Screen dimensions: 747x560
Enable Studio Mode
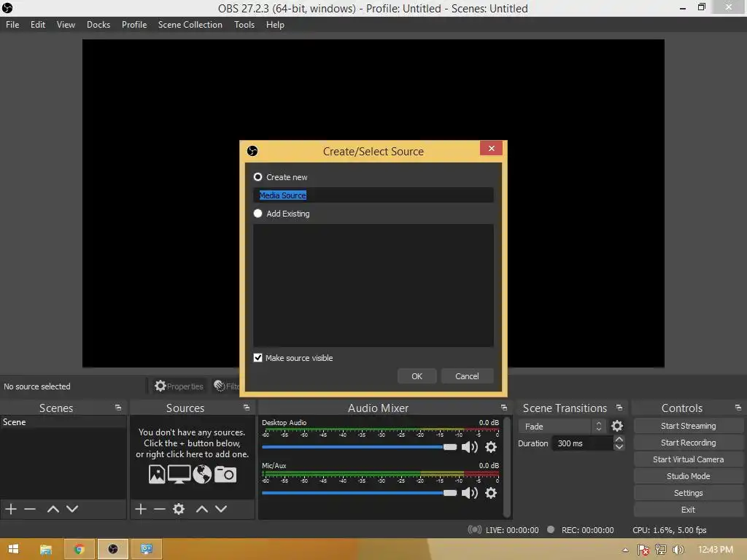coord(689,475)
